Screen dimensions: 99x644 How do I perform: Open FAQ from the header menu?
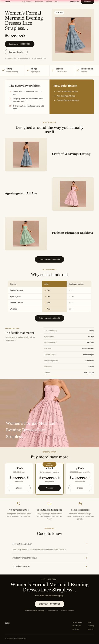[x=57, y=1]
